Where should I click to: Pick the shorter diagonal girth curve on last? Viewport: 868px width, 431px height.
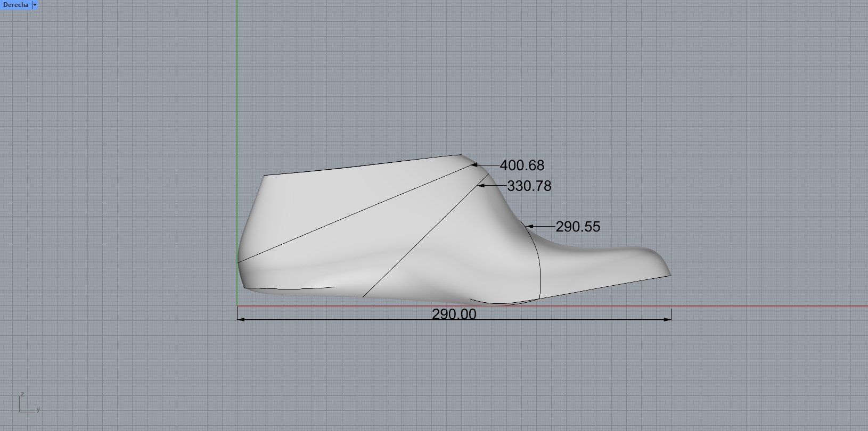pos(421,241)
